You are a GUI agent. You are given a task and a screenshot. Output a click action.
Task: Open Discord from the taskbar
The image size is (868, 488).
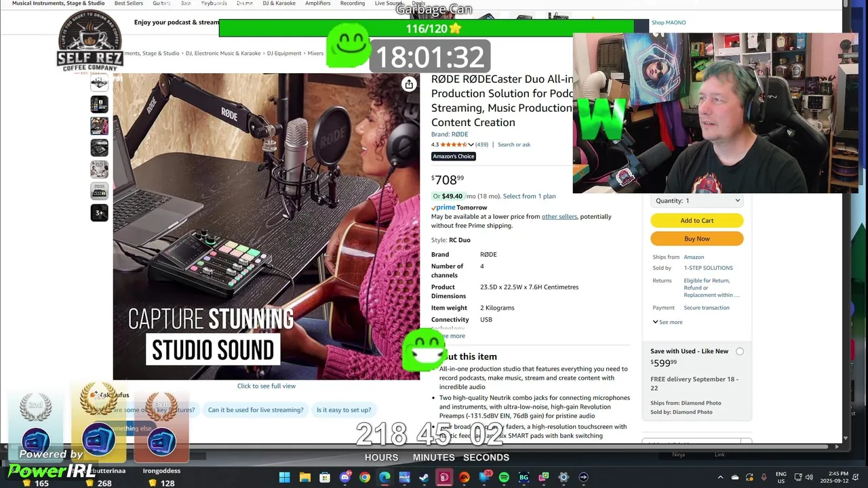pyautogui.click(x=345, y=477)
